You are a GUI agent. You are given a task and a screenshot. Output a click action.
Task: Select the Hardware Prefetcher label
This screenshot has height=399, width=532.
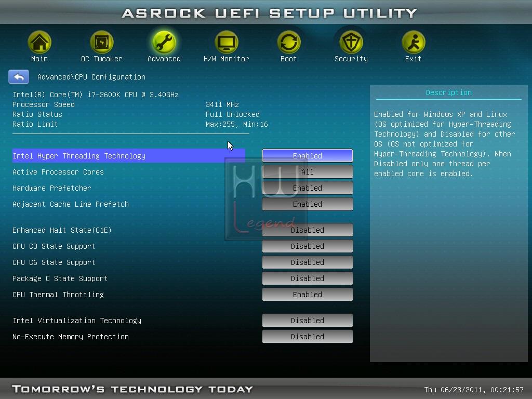click(x=52, y=188)
